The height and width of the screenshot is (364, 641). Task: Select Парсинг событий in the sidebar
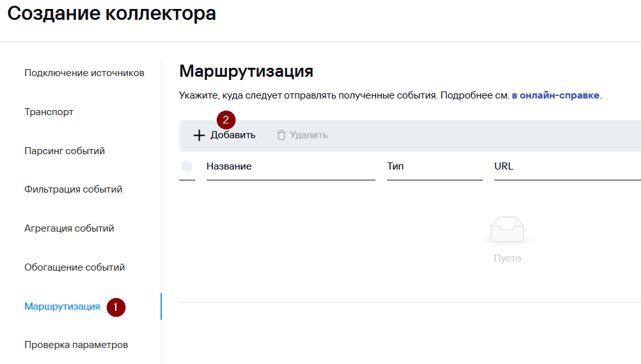point(65,151)
